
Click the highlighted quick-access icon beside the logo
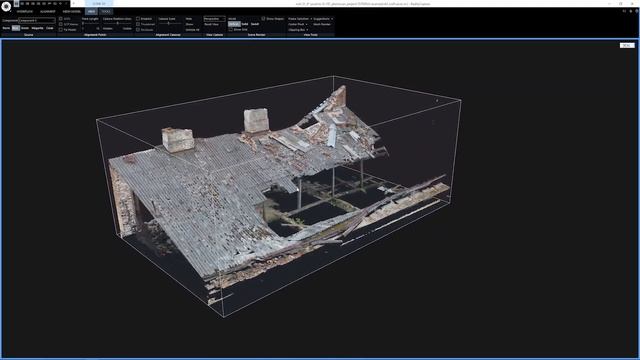(16, 3)
